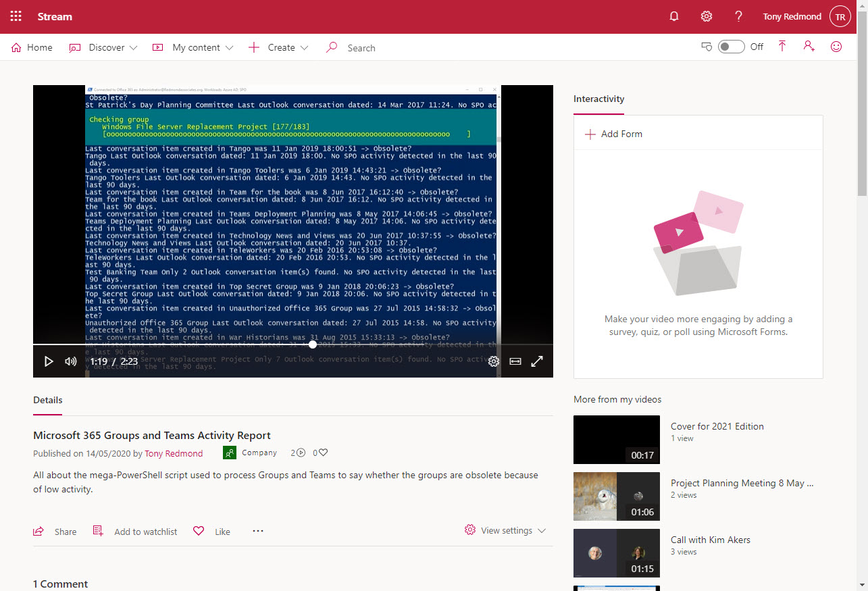868x591 pixels.
Task: Click the Add to watchlist icon
Action: point(98,531)
